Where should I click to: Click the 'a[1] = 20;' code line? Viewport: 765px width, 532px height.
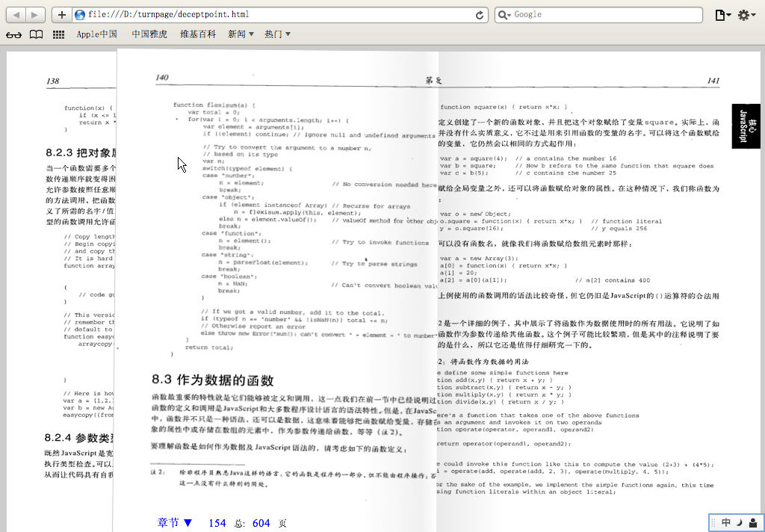coord(458,273)
